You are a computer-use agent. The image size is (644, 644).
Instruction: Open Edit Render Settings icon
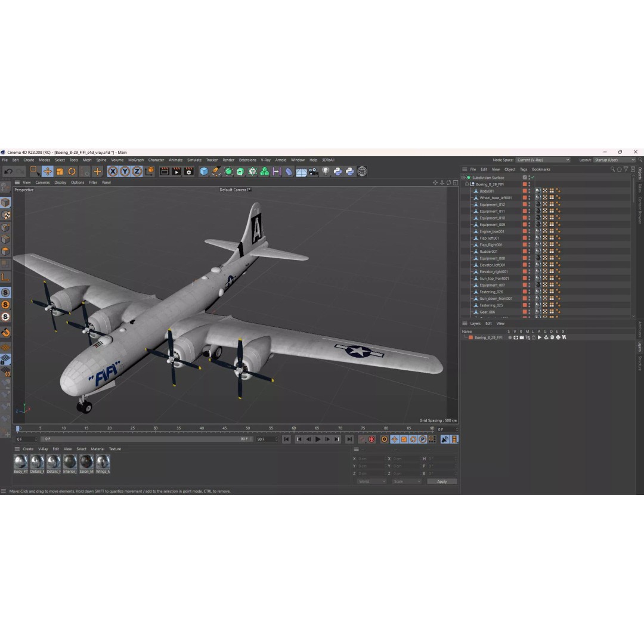(x=188, y=171)
